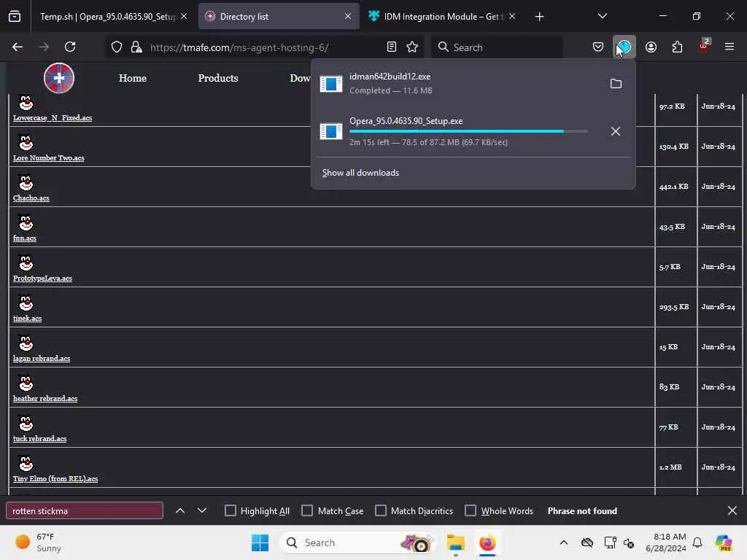Open fun.acs file link
Image resolution: width=747 pixels, height=560 pixels.
point(25,238)
